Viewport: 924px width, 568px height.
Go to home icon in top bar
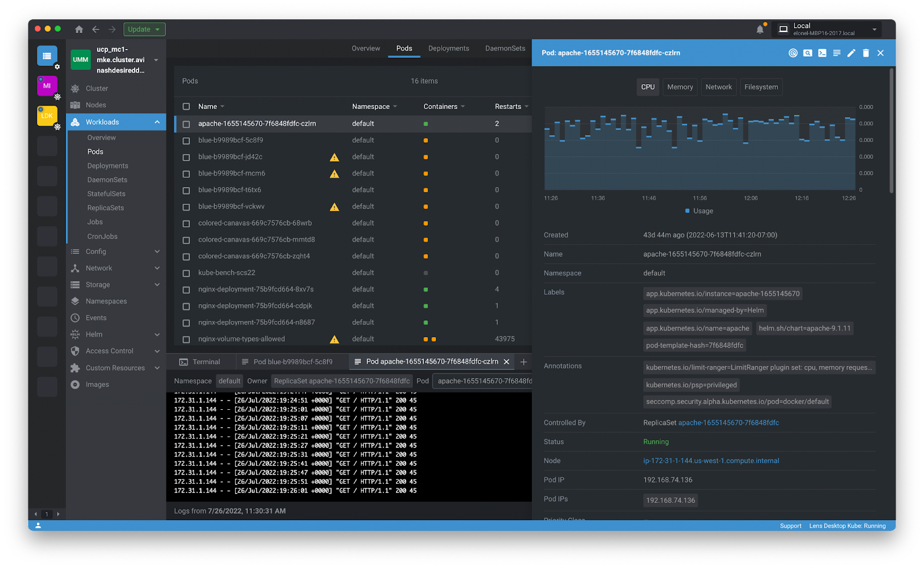79,29
